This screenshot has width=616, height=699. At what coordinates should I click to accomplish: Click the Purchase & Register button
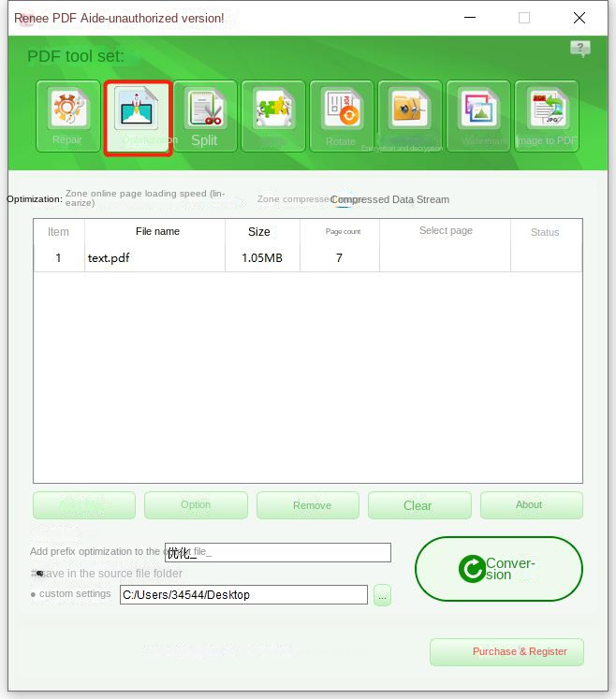pyautogui.click(x=506, y=651)
